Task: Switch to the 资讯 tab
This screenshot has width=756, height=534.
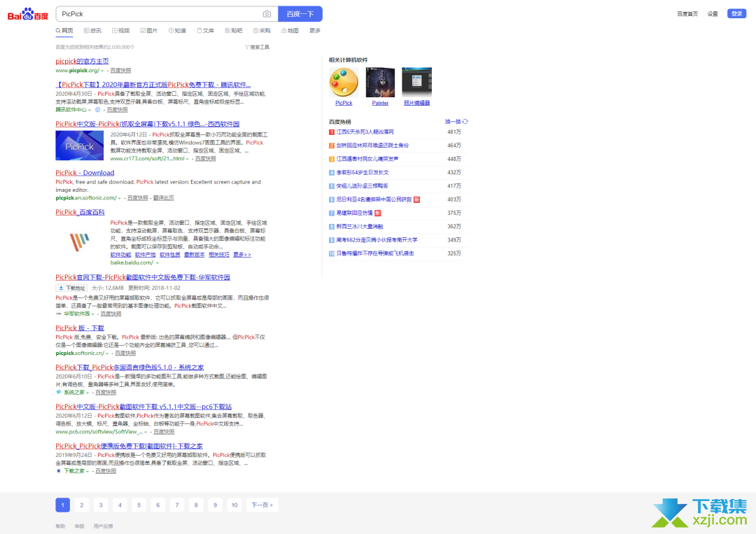Action: (92, 30)
